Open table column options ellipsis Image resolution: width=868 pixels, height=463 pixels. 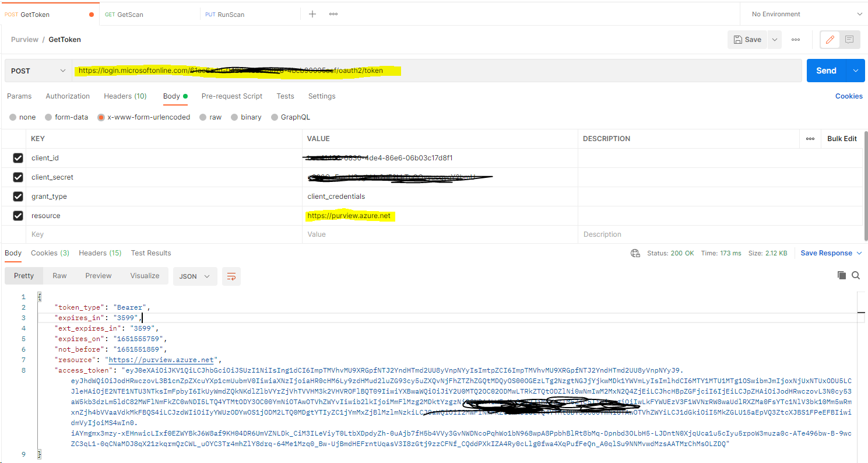810,139
